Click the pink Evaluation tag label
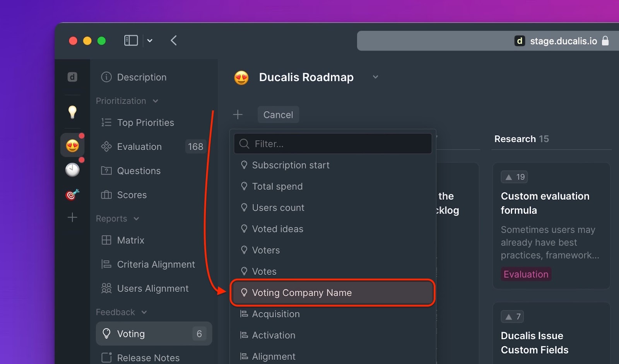 coord(526,274)
